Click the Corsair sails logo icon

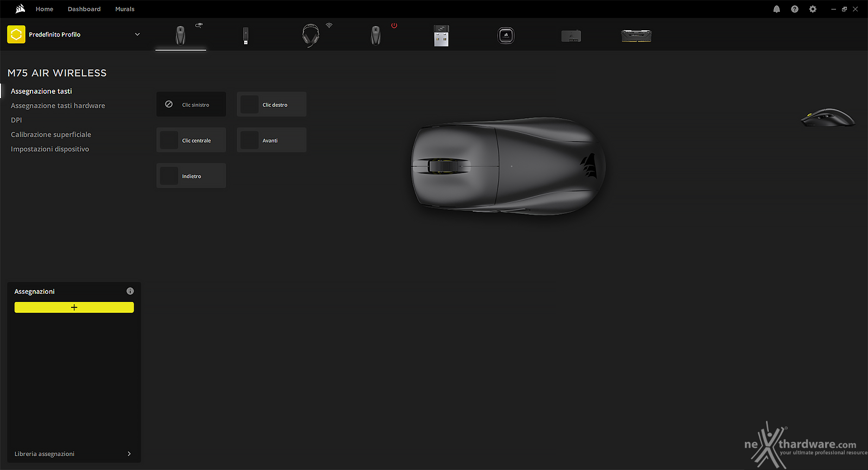pos(21,9)
